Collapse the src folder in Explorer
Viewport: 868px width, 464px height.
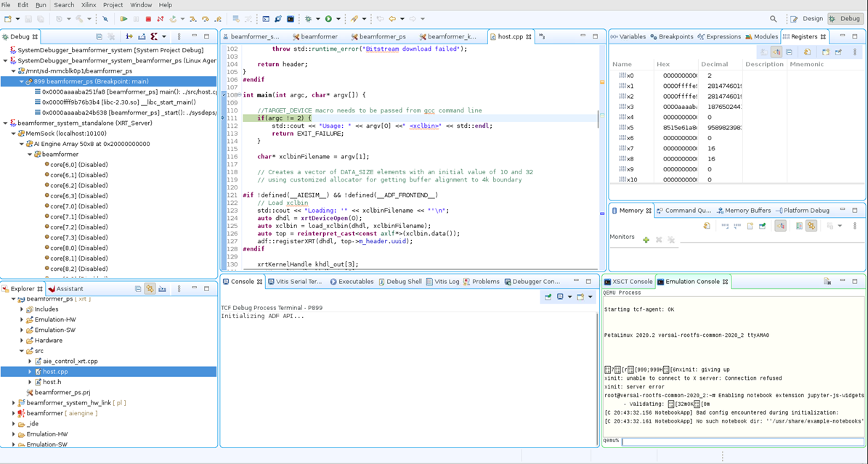coord(22,351)
